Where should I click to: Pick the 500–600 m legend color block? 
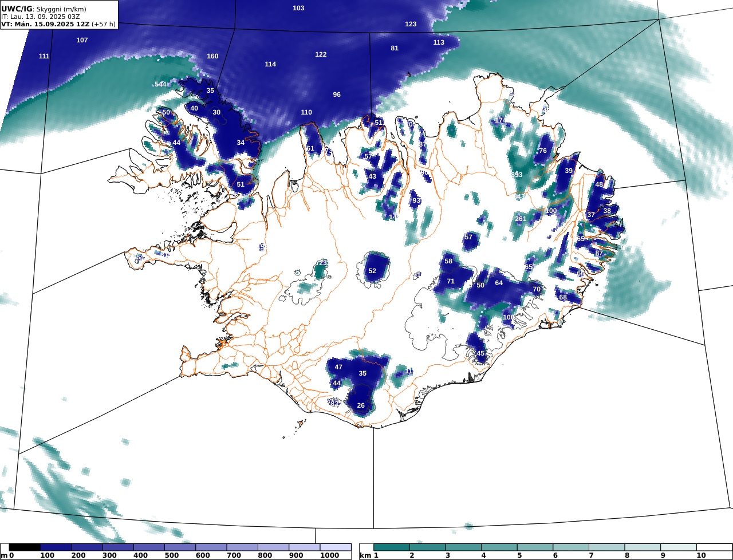180,547
